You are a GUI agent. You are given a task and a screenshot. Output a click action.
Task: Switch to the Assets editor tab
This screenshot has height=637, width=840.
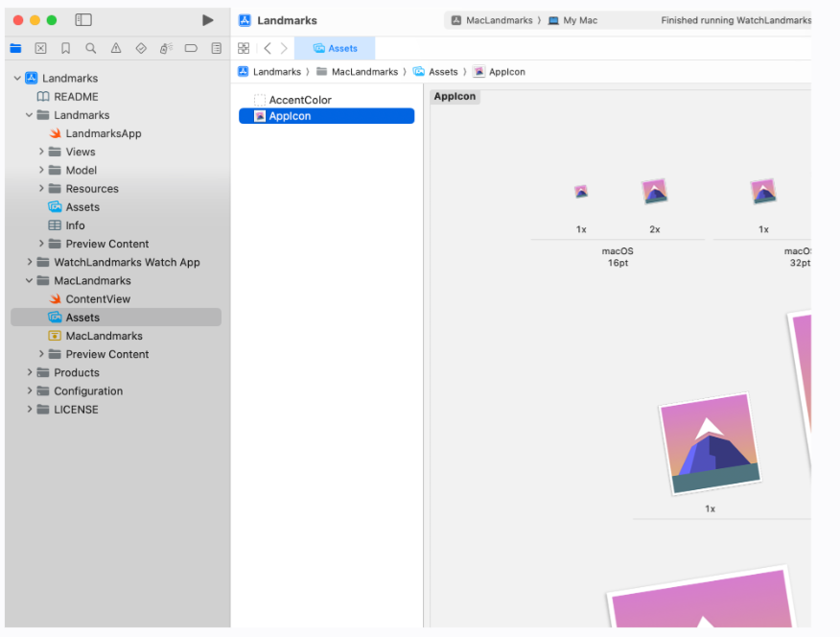(335, 48)
